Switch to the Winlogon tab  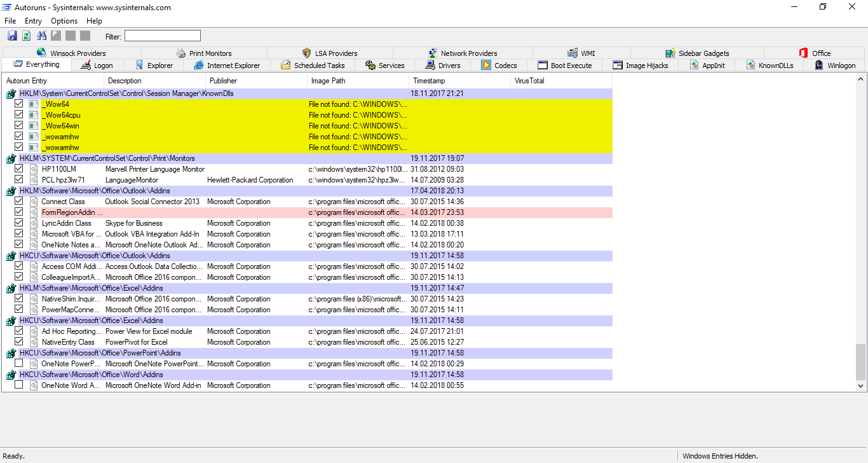coord(834,66)
